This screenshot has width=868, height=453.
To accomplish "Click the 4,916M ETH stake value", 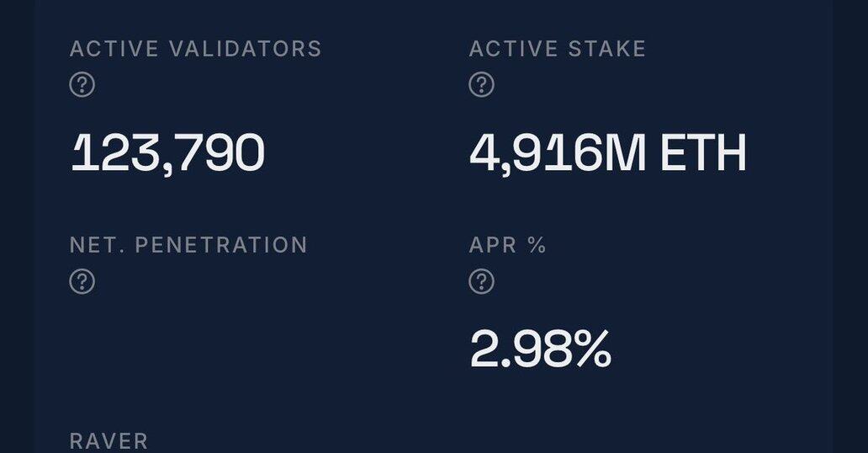I will [x=607, y=154].
